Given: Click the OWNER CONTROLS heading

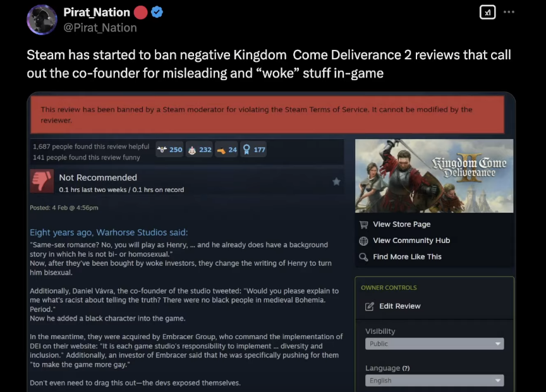Looking at the screenshot, I should pos(389,288).
